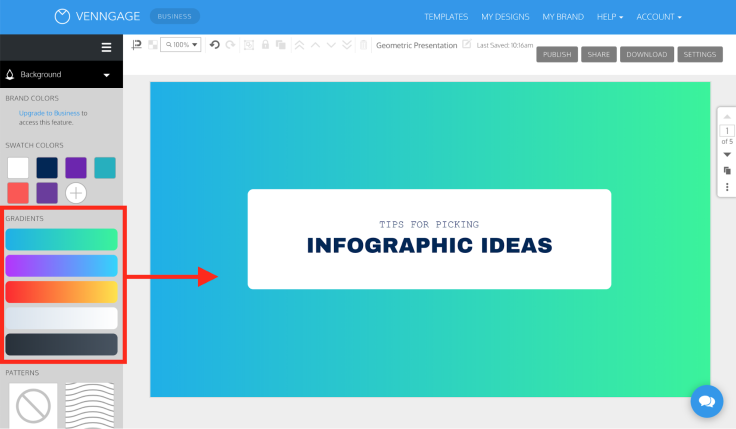Pick the dark navy swatch
This screenshot has height=429, width=736.
click(47, 168)
